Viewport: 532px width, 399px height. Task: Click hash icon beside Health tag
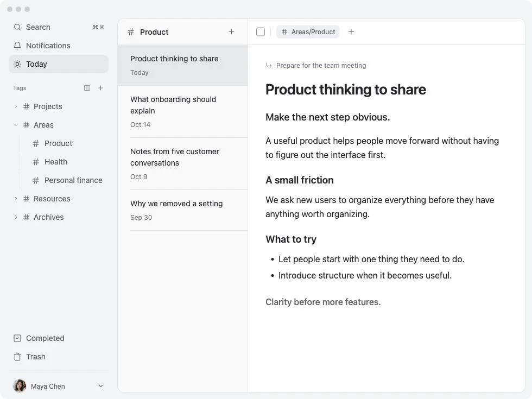(36, 162)
